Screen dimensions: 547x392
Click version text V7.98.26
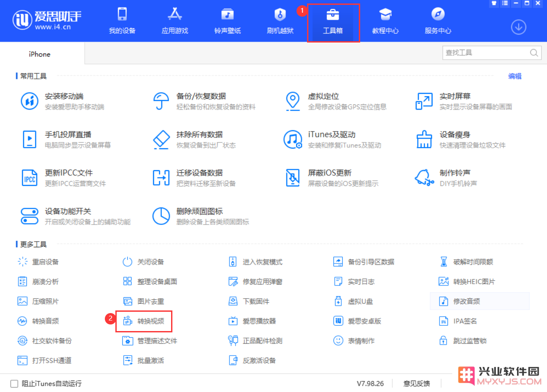pyautogui.click(x=370, y=384)
